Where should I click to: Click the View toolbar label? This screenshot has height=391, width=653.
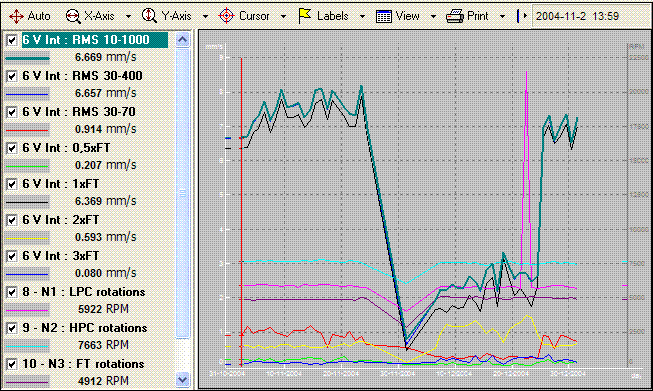tap(407, 16)
